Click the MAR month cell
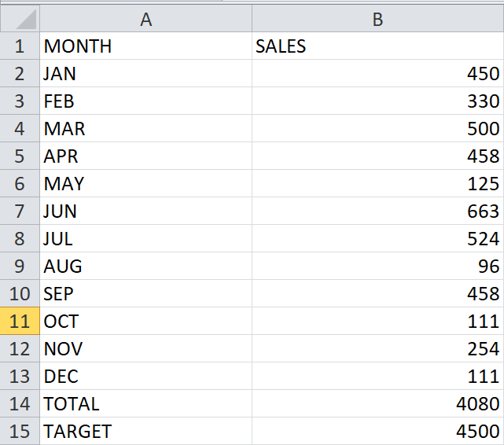Screen dimensions: 504x445 145,129
